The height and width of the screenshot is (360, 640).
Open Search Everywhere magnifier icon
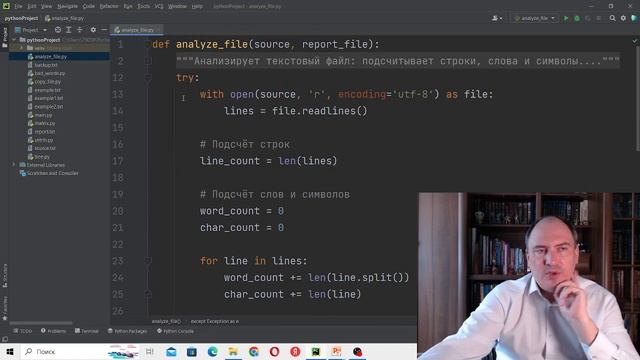click(x=612, y=18)
